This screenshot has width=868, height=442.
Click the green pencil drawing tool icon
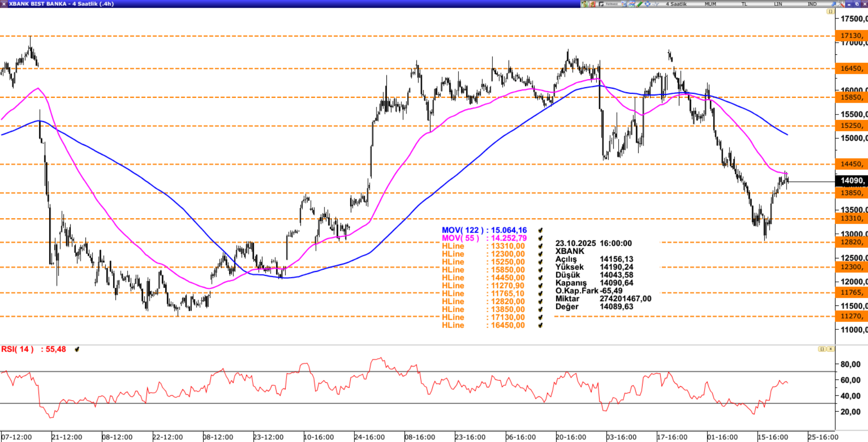pos(640,4)
